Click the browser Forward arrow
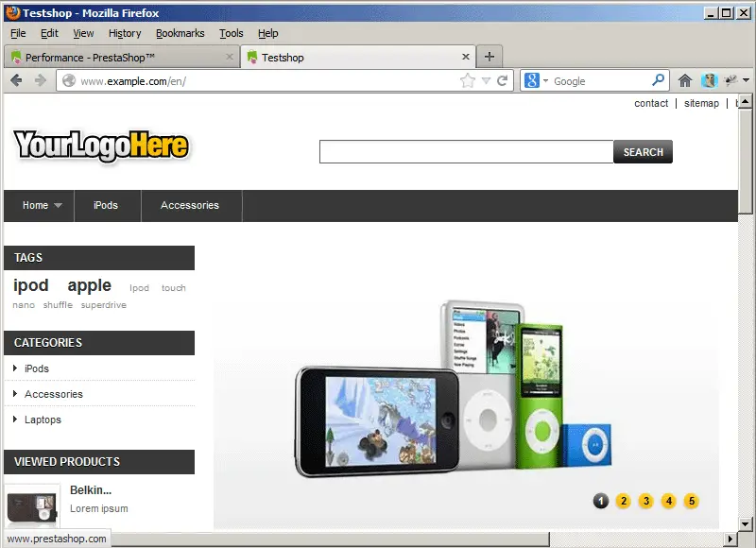The width and height of the screenshot is (756, 548). pyautogui.click(x=41, y=80)
